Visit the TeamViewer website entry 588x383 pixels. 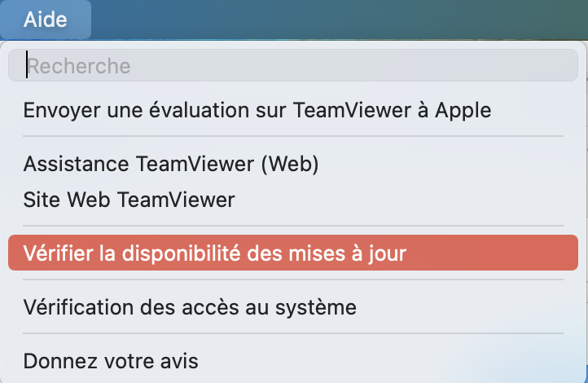(x=129, y=199)
